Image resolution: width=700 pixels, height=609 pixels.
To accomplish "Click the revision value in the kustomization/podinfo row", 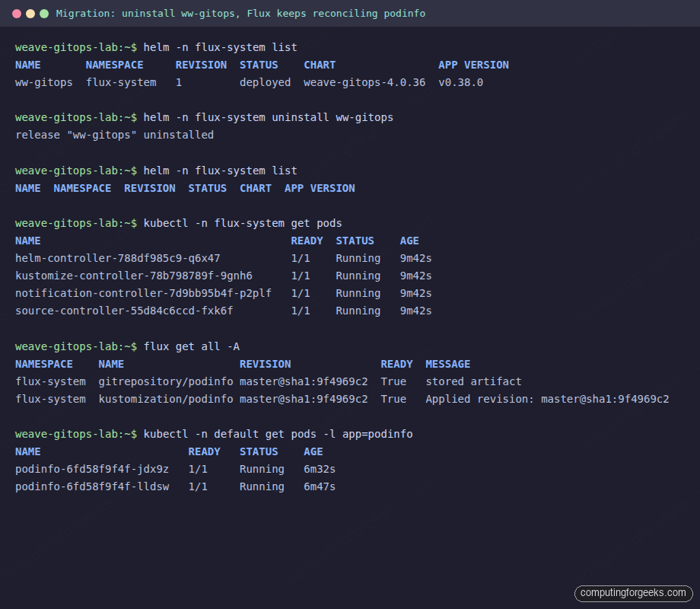I will click(x=304, y=399).
